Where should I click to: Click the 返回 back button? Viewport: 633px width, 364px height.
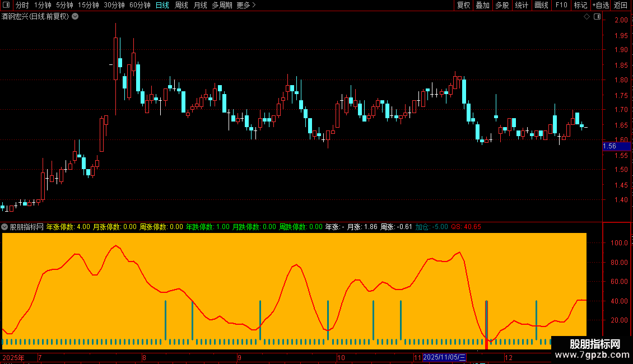[x=621, y=5]
